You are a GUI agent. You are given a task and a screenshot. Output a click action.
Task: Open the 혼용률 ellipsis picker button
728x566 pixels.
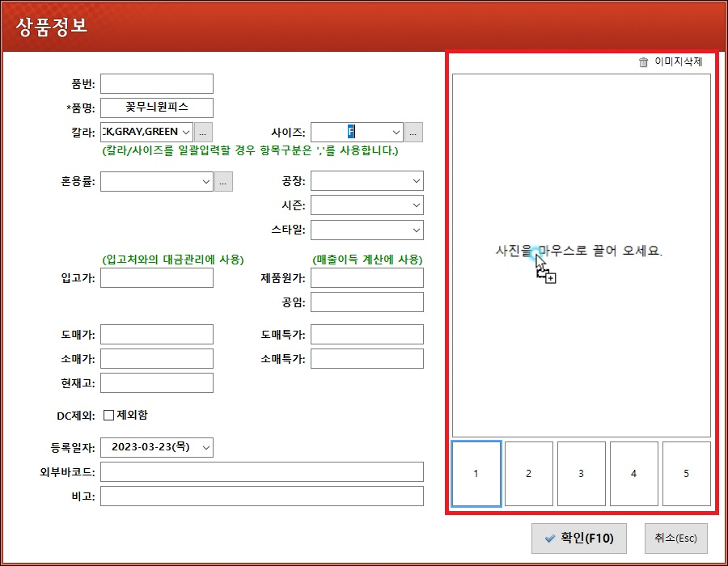click(223, 181)
